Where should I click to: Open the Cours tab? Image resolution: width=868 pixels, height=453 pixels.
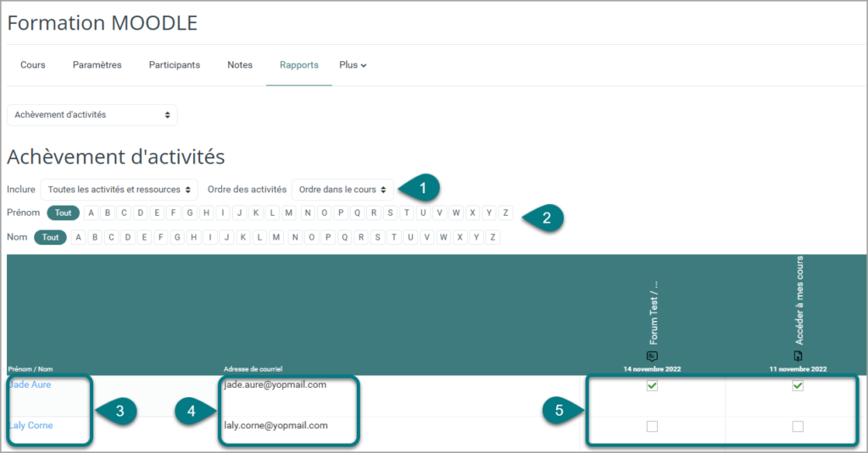click(33, 64)
